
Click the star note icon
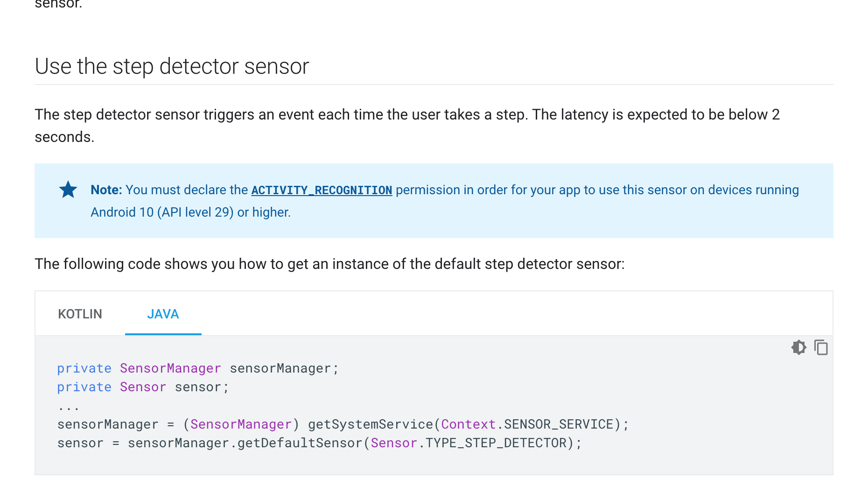point(68,190)
